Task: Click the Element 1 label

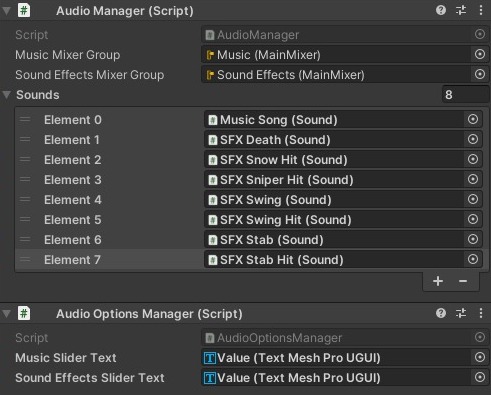Action: point(72,140)
